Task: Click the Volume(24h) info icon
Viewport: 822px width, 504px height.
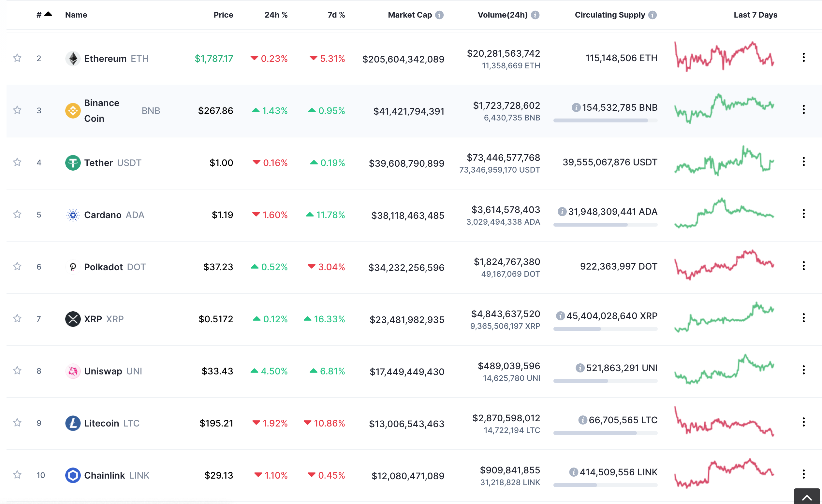Action: [x=535, y=15]
